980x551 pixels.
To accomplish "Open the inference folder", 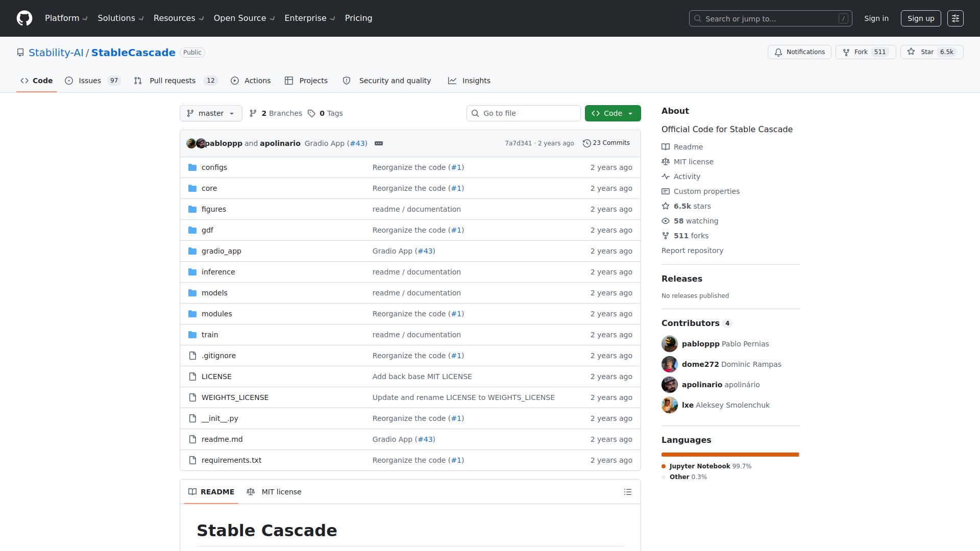I will tap(218, 272).
